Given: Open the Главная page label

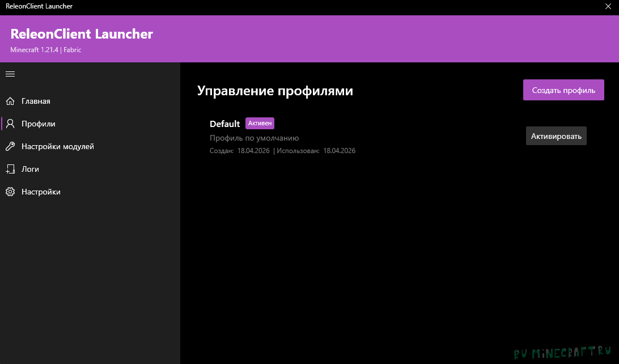Looking at the screenshot, I should click(x=36, y=101).
